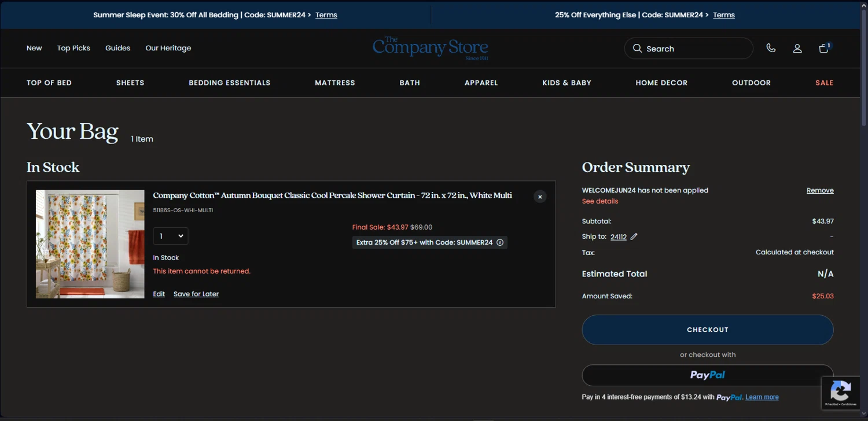The width and height of the screenshot is (868, 421).
Task: Click Save for Later link
Action: pyautogui.click(x=196, y=294)
